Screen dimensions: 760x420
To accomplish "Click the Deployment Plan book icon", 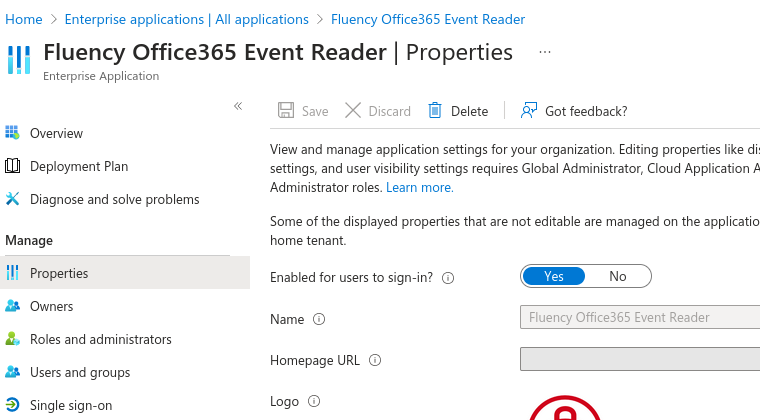I will [12, 166].
